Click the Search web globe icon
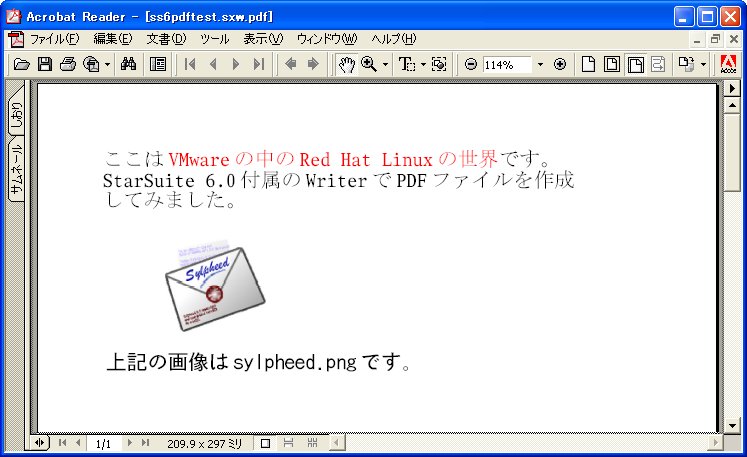Screen dimensions: 747x457 [91, 64]
